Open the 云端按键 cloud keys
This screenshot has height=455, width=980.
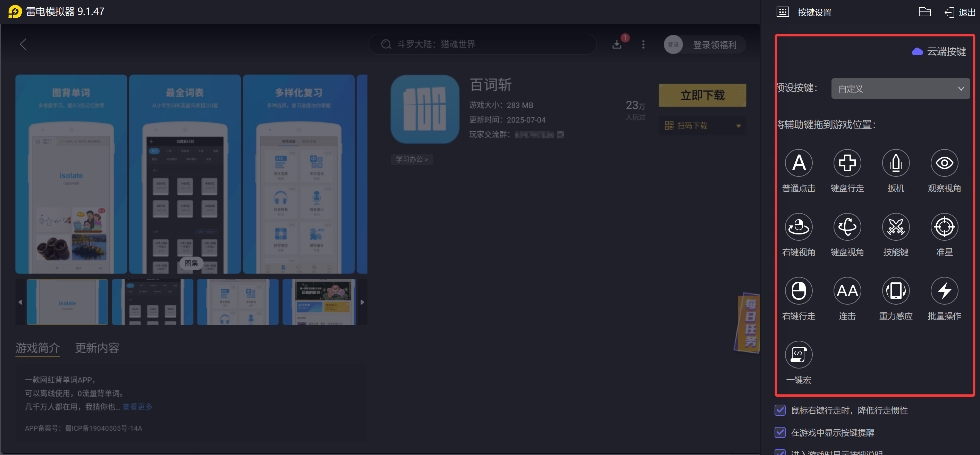[x=939, y=51]
